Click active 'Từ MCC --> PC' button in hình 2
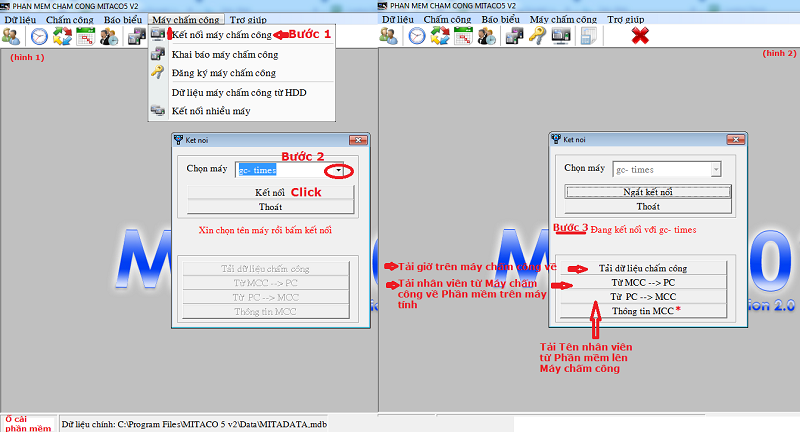Viewport: 800px width, 432px height. 643,282
